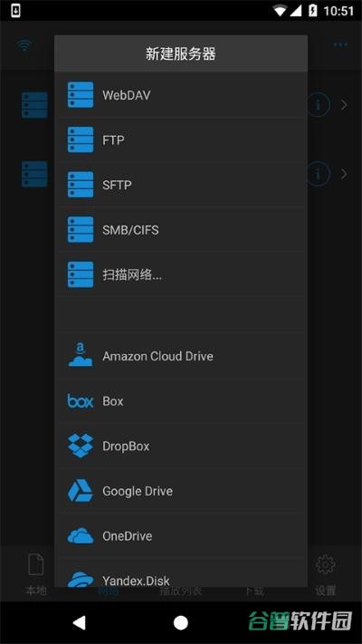The height and width of the screenshot is (644, 362).
Task: Tap the SFTP server icon
Action: click(81, 185)
